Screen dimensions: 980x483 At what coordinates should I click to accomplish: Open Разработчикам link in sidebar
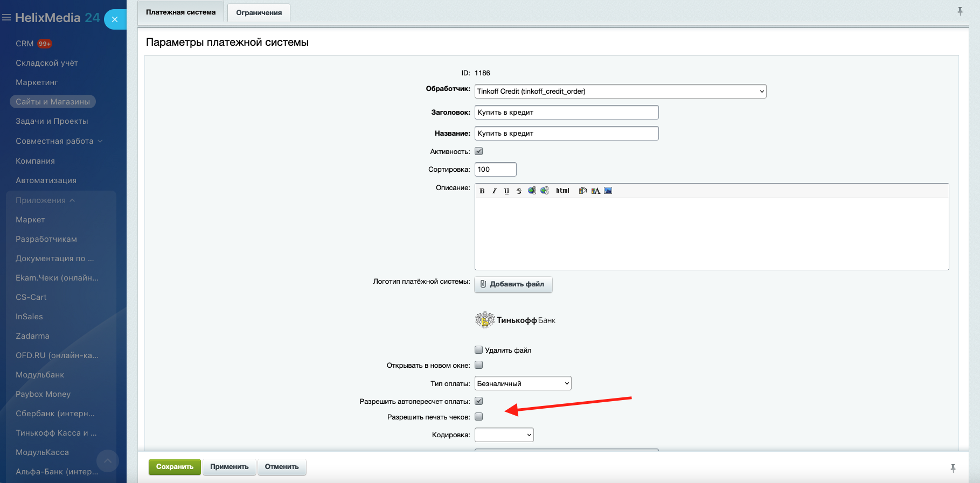pos(46,239)
